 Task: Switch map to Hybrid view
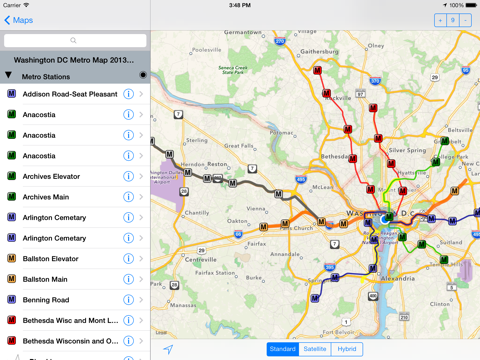click(x=347, y=349)
